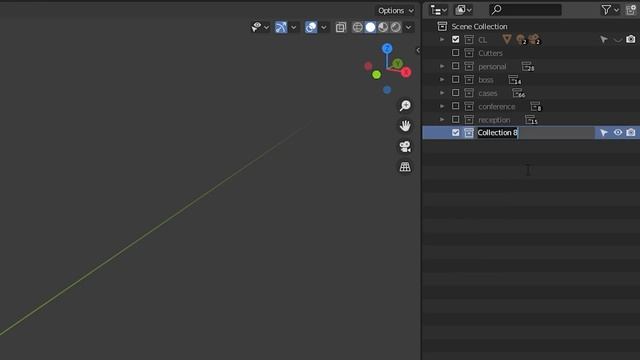Click the negative X axis gizmo dot
Image resolution: width=640 pixels, height=360 pixels.
[x=368, y=66]
